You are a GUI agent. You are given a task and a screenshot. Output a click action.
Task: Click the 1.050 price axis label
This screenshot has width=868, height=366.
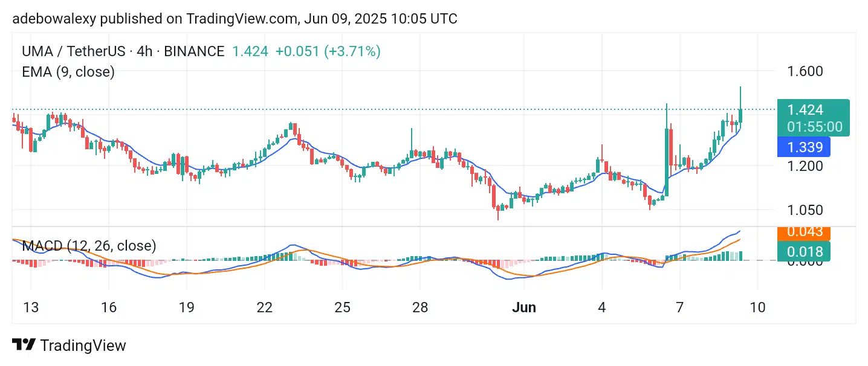click(x=805, y=210)
